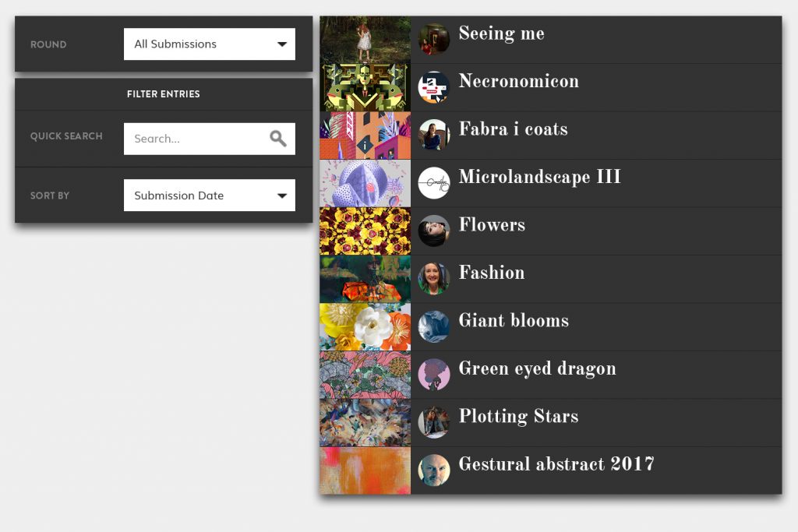Open the orange Gestural abstract 2017 thumbnail
The width and height of the screenshot is (798, 532).
pos(365,470)
